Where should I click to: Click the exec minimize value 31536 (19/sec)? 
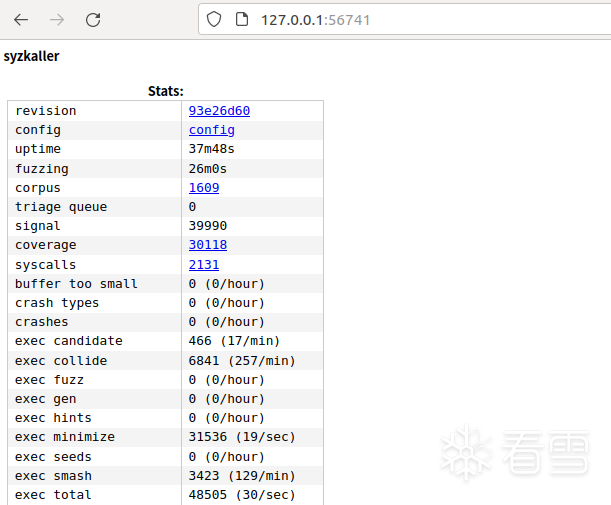click(x=242, y=437)
